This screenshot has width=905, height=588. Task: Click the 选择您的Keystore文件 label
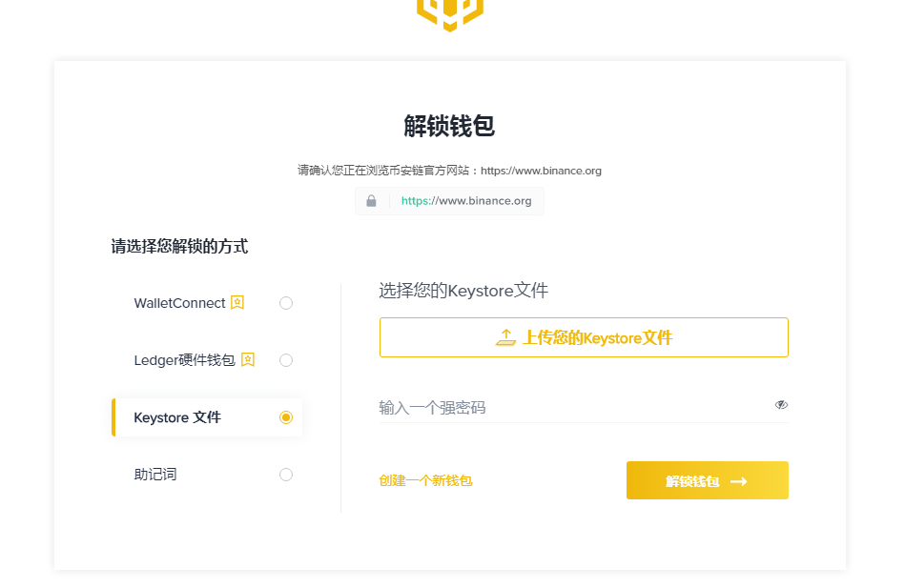(x=463, y=291)
